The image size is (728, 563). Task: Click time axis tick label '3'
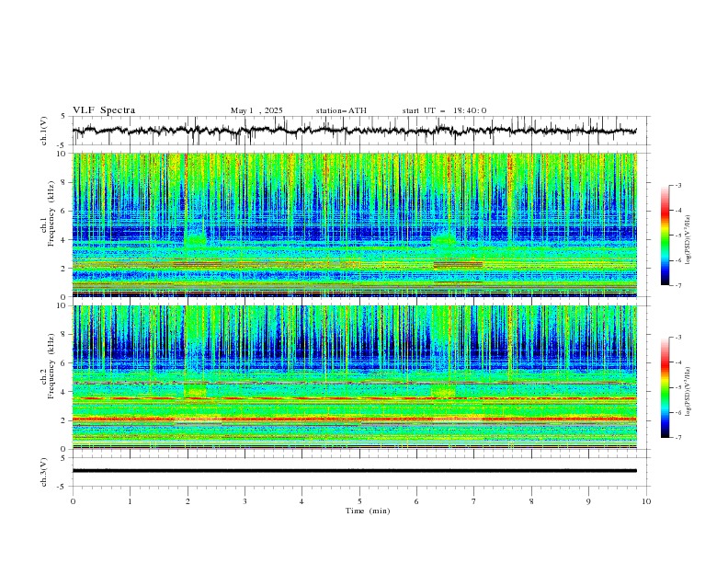click(245, 501)
